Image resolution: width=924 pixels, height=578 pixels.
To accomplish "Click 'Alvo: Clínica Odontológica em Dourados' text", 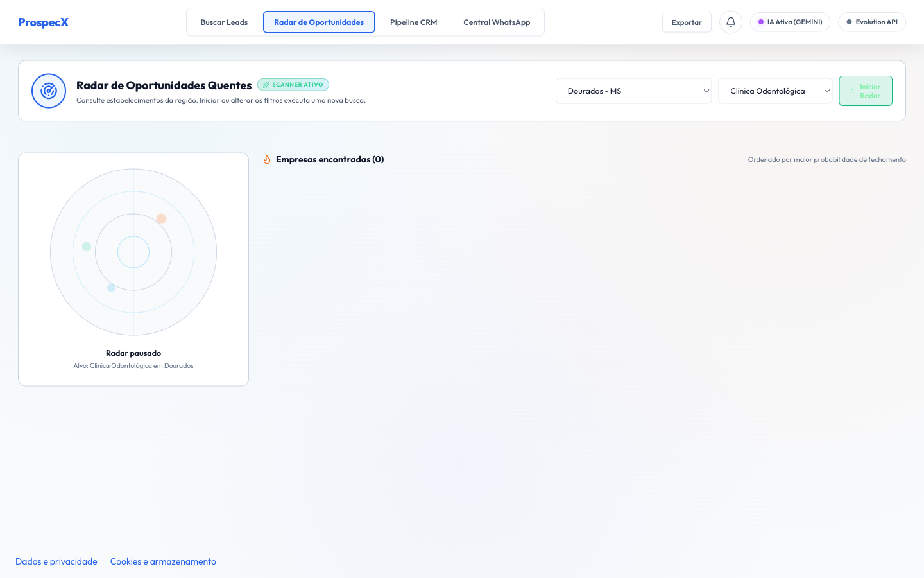I will click(133, 366).
